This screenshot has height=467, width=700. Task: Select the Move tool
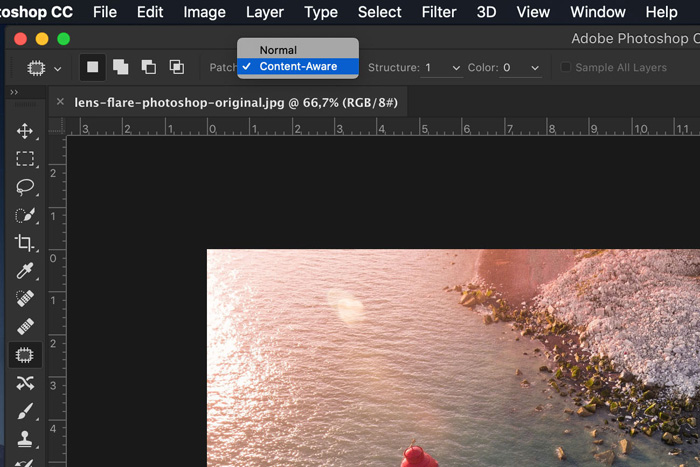pyautogui.click(x=25, y=131)
